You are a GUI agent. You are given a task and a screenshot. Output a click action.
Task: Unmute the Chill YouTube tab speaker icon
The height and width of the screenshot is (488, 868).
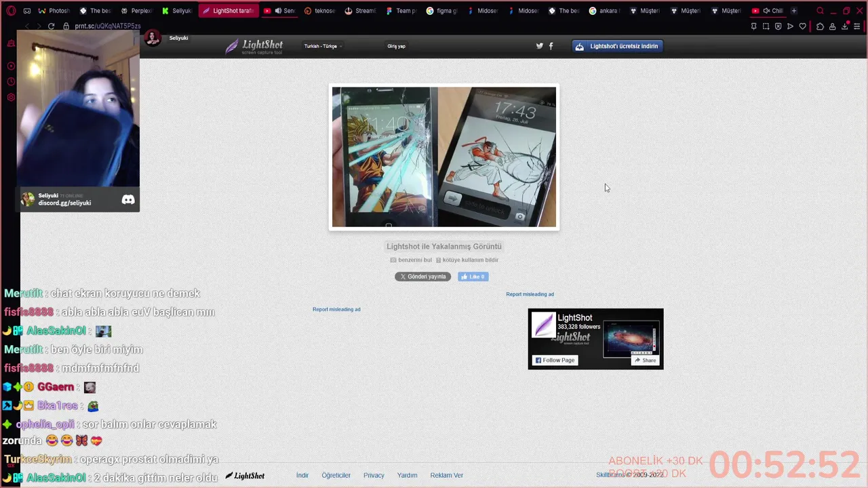point(766,11)
